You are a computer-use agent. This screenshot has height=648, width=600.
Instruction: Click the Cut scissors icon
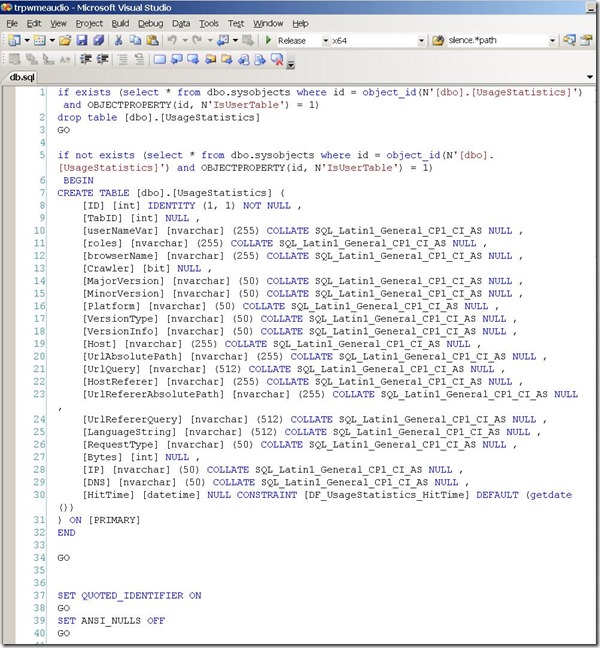click(x=119, y=40)
